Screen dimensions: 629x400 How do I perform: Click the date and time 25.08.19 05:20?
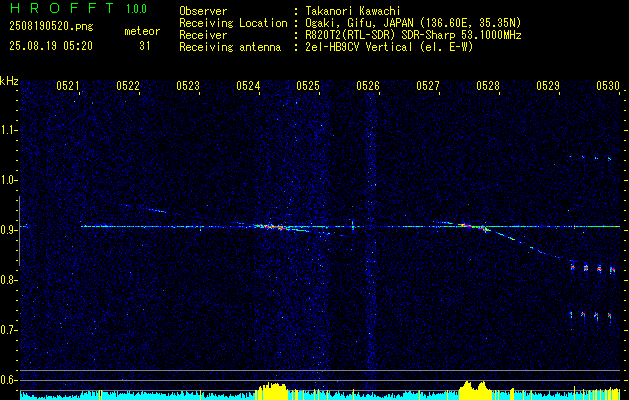pos(51,46)
